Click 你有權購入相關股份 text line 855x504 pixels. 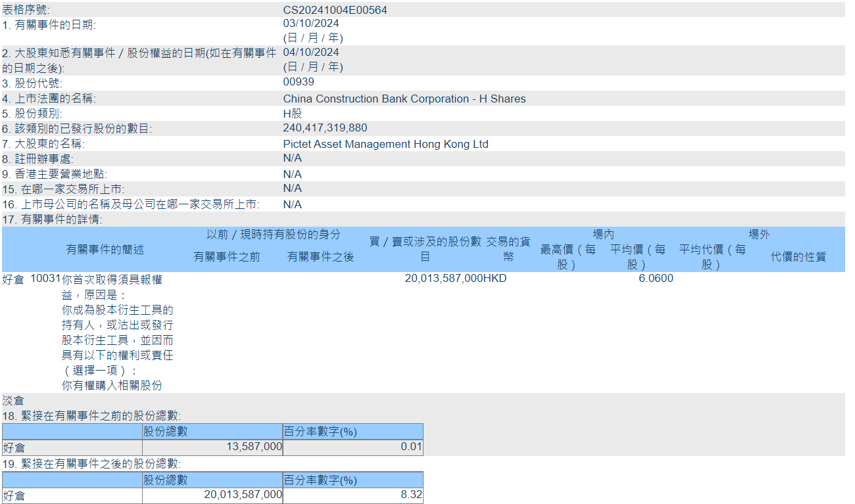112,386
